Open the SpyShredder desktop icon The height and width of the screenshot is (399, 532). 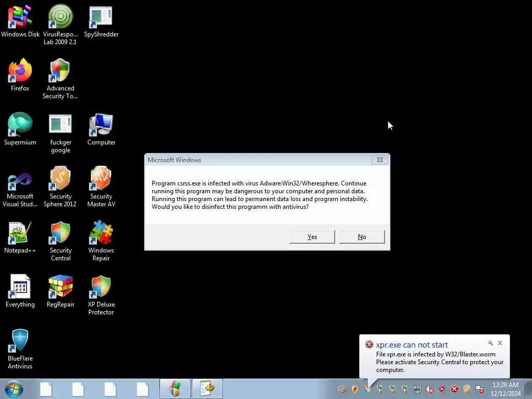[x=101, y=21]
